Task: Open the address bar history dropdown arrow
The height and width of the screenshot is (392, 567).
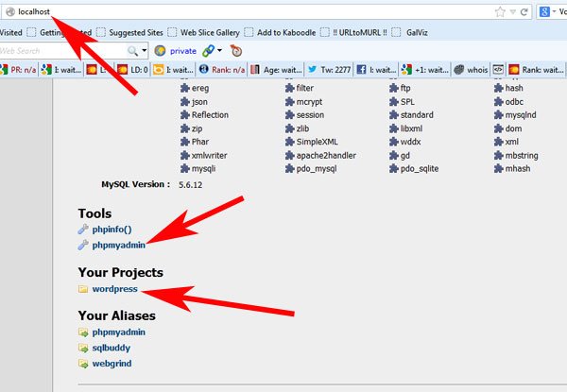Action: (511, 12)
